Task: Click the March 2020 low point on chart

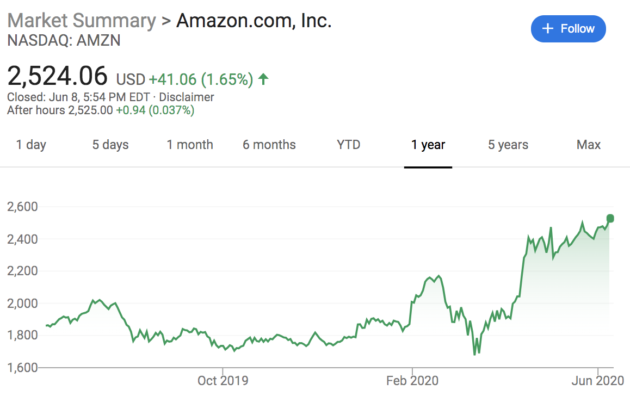Action: (x=475, y=354)
